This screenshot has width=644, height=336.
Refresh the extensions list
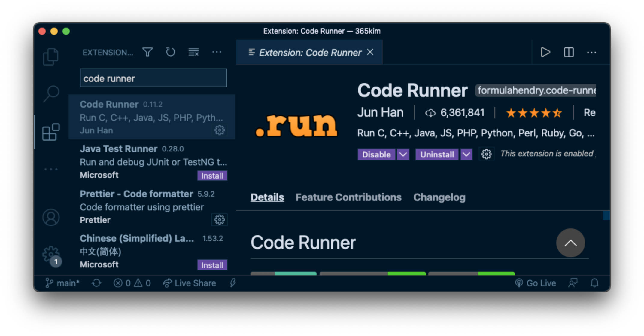click(170, 52)
